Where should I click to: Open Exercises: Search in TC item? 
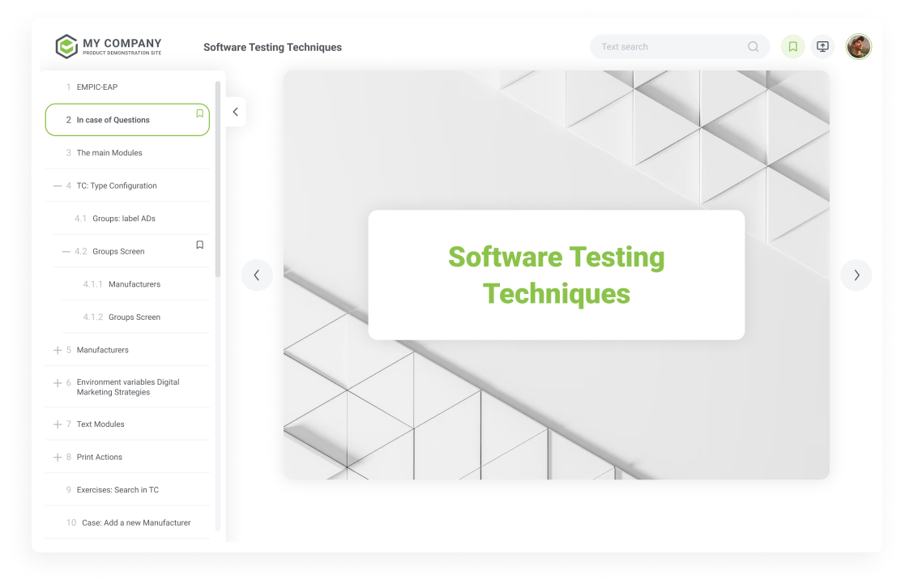(117, 490)
